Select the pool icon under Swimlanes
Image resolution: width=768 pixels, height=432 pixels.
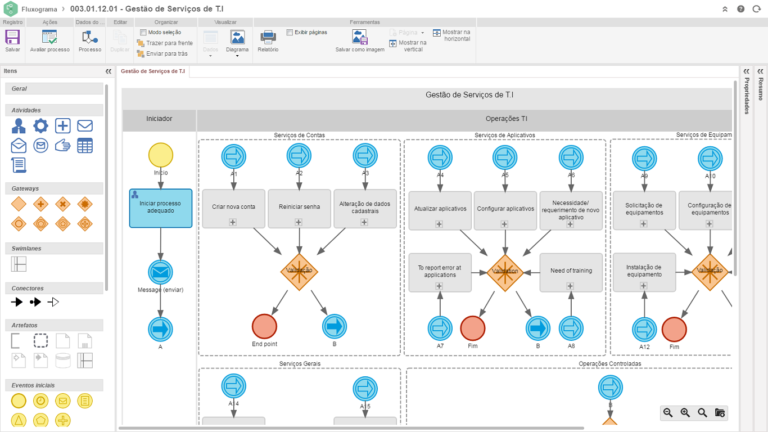tap(19, 264)
